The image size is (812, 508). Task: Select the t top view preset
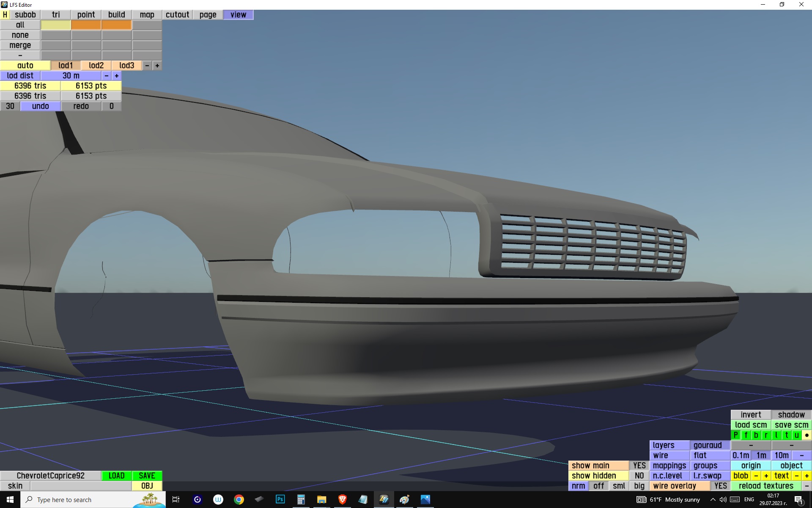tap(786, 435)
